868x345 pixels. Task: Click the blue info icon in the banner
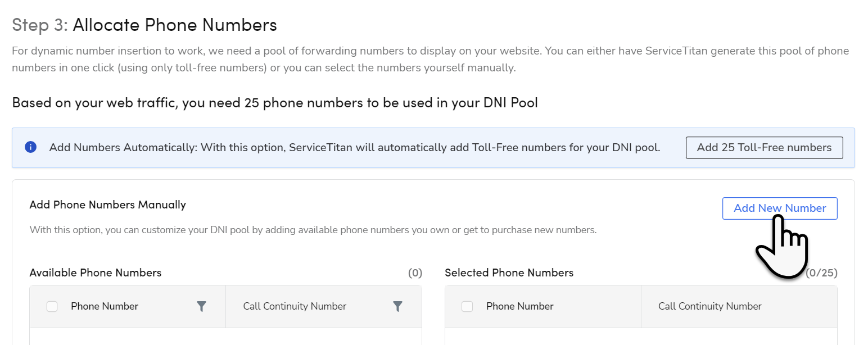30,147
